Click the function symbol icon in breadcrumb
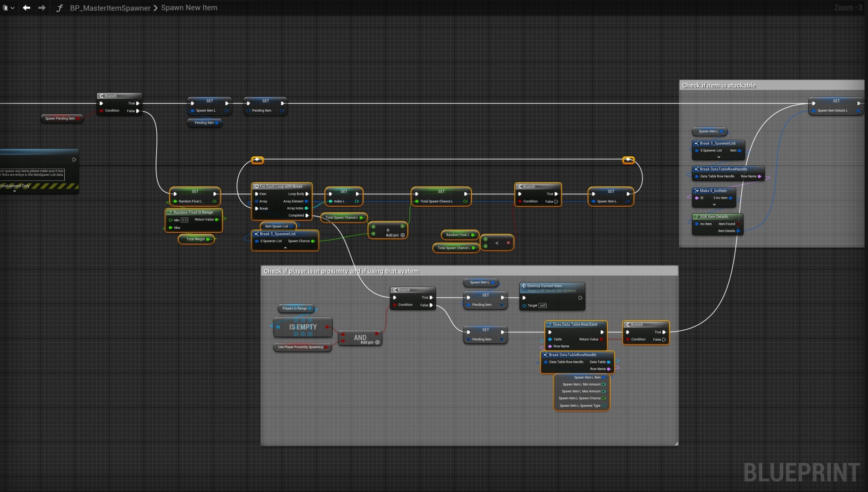 (x=59, y=8)
